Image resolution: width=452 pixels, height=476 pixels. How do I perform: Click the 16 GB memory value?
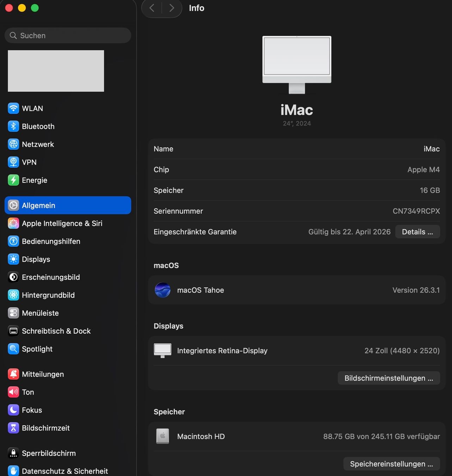(430, 190)
